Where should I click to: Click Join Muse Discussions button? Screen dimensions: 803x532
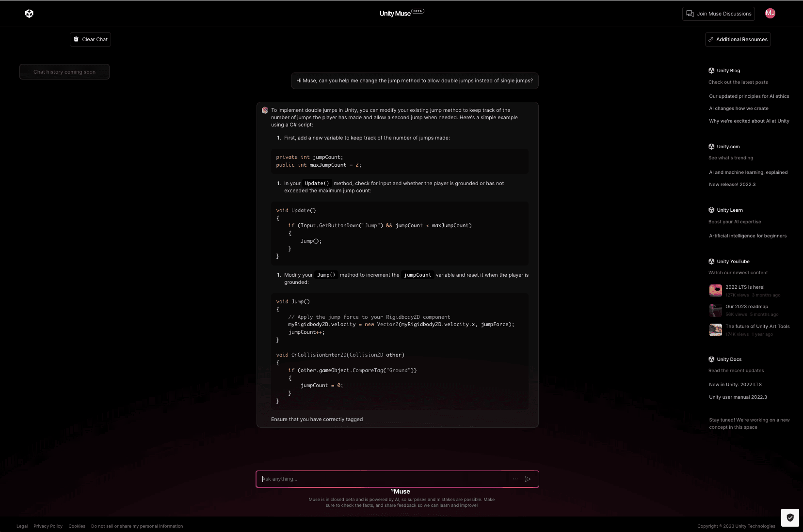(719, 14)
